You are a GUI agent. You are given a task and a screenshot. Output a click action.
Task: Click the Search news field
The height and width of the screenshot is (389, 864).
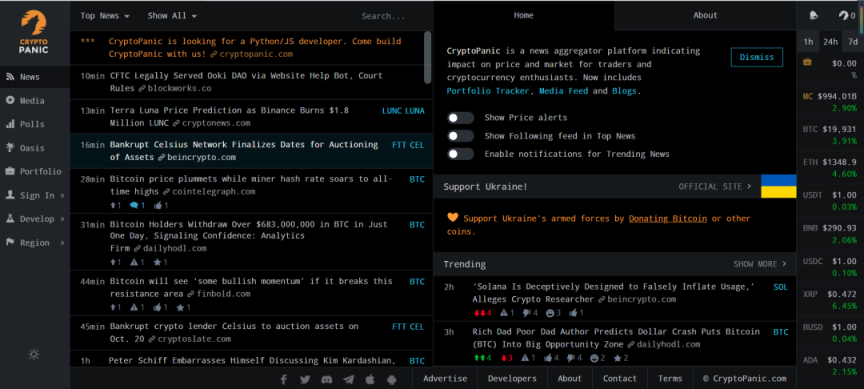[384, 16]
